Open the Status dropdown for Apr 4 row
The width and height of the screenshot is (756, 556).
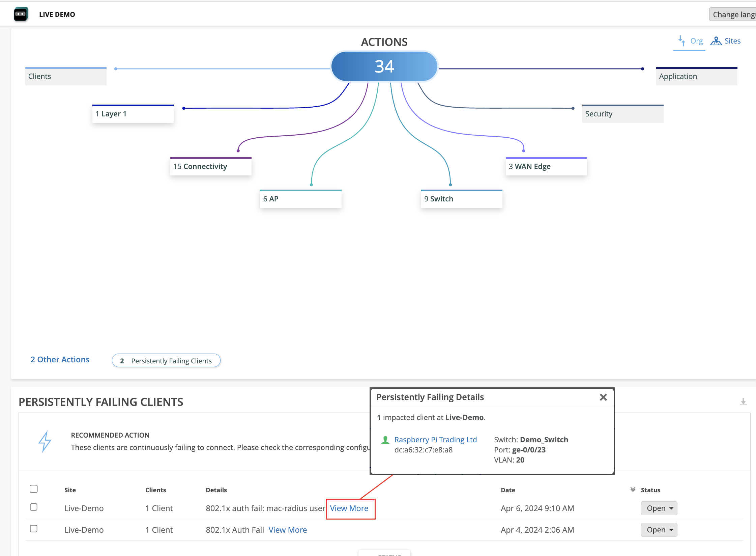pos(659,530)
